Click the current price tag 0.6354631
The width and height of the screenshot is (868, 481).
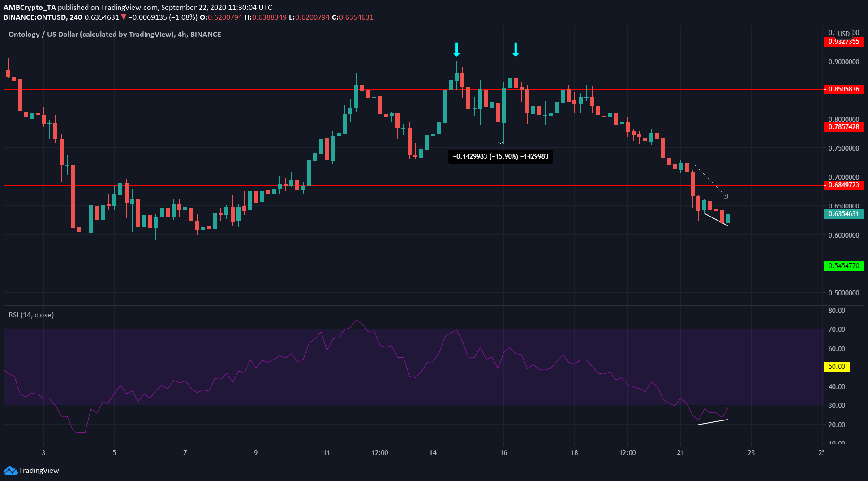coord(844,214)
